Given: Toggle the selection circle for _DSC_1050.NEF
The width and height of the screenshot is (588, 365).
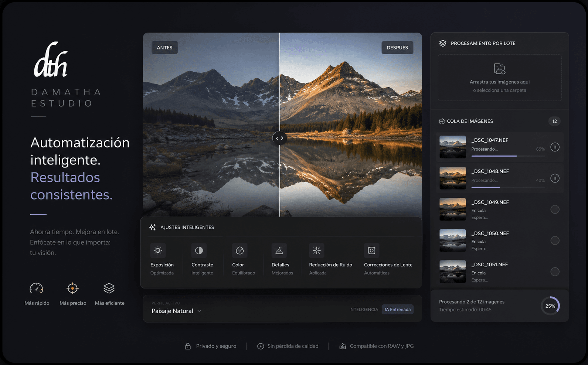Looking at the screenshot, I should [x=555, y=241].
